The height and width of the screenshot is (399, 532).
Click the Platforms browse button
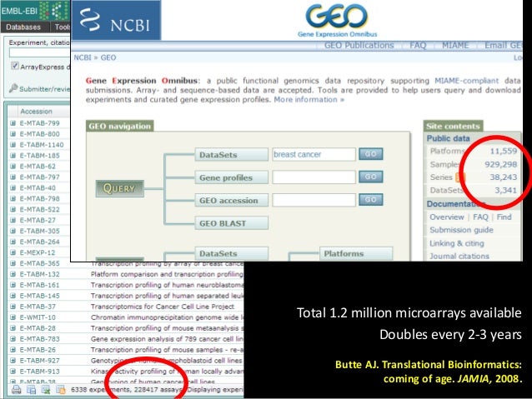tap(356, 253)
